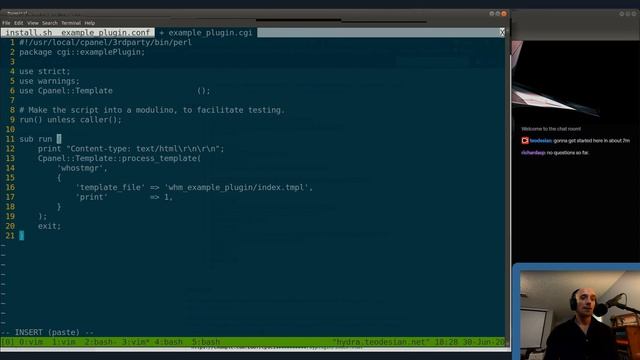Image resolution: width=640 pixels, height=360 pixels.
Task: Click 'use Cpanel::Template' text
Action: [x=66, y=91]
